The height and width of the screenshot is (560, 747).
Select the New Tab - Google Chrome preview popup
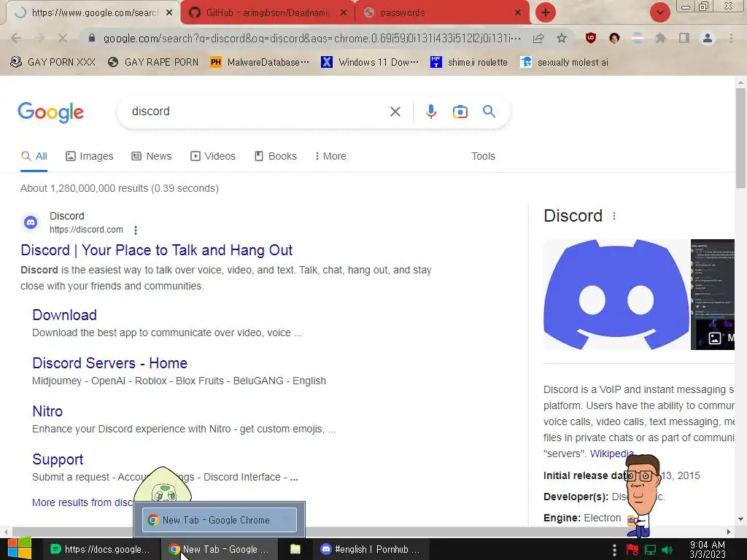220,520
